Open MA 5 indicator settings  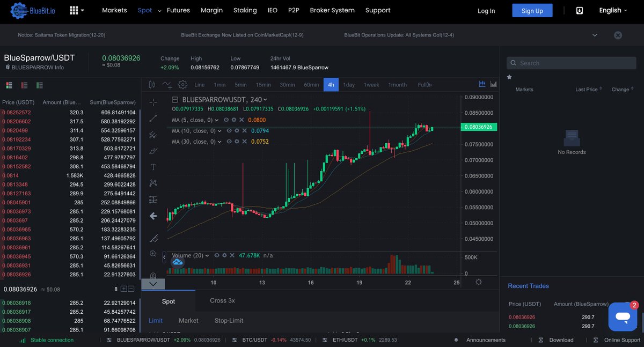point(234,120)
